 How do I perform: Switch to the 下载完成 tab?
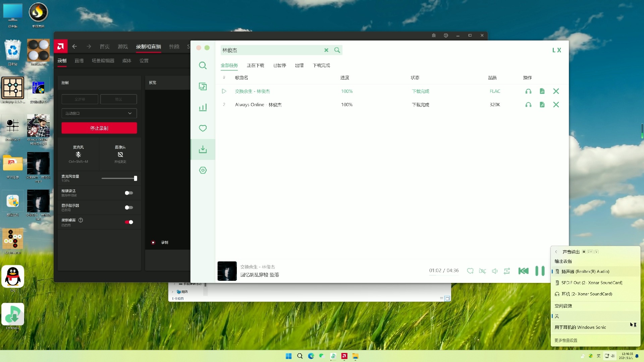(x=321, y=65)
